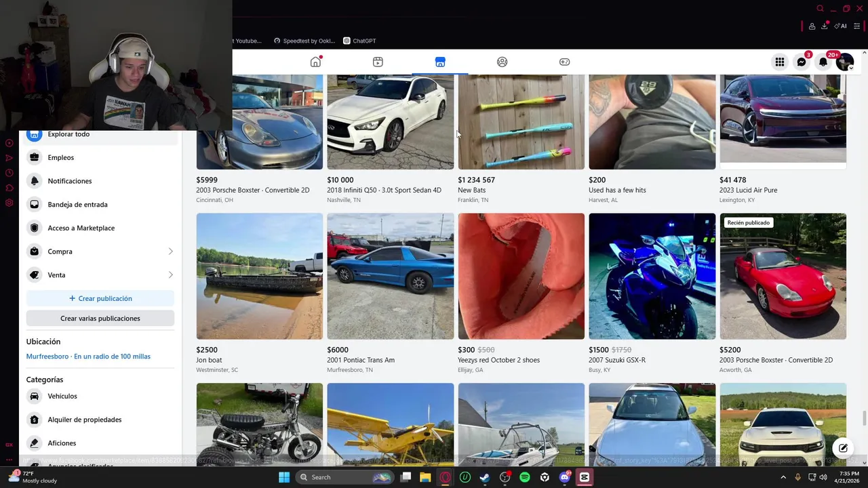Image resolution: width=868 pixels, height=488 pixels.
Task: Open the yellow airplane listing photo
Action: pos(391,425)
